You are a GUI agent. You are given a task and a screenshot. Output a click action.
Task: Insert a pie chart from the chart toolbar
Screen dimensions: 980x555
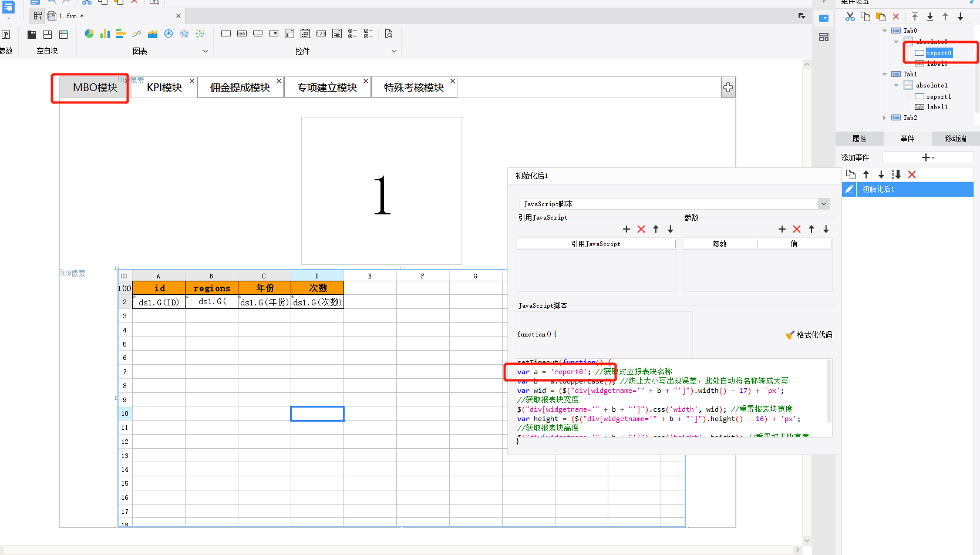89,33
